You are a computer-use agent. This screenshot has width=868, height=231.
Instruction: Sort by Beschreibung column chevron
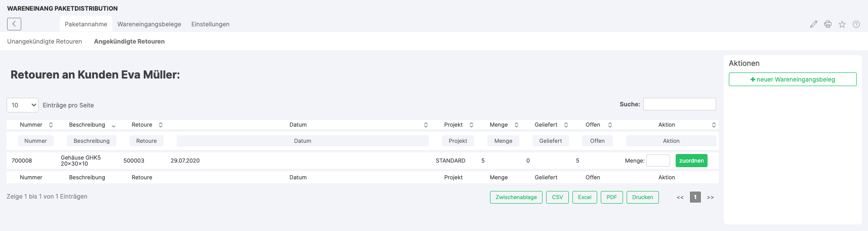click(x=113, y=125)
